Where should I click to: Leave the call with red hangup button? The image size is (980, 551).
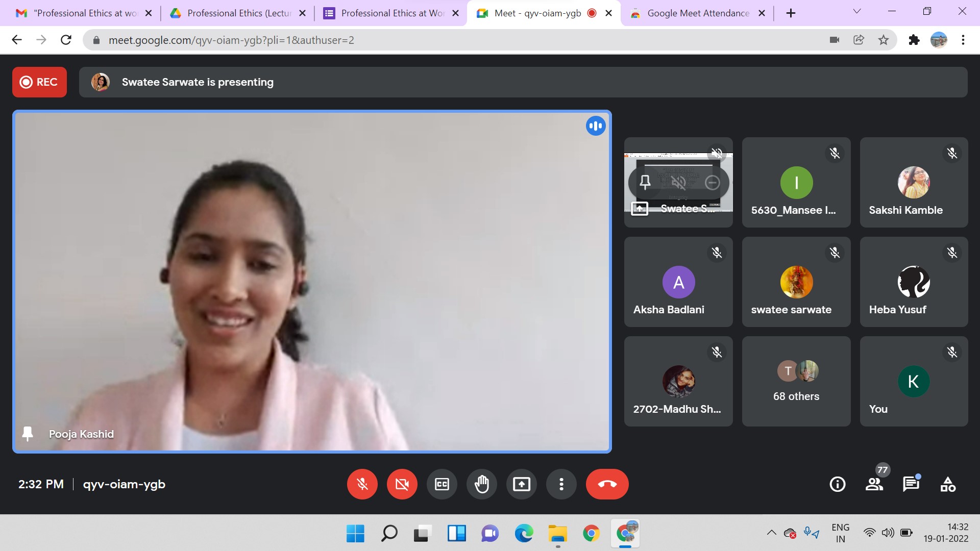click(x=607, y=484)
